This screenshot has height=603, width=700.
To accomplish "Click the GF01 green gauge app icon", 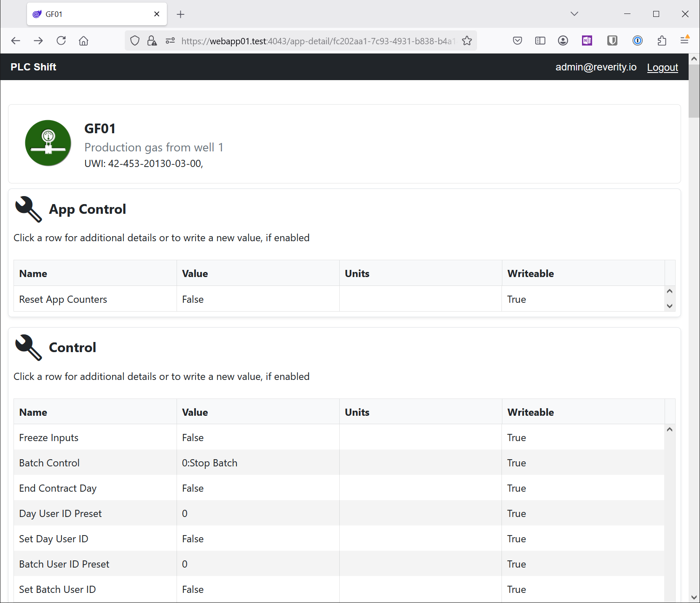I will (x=48, y=143).
